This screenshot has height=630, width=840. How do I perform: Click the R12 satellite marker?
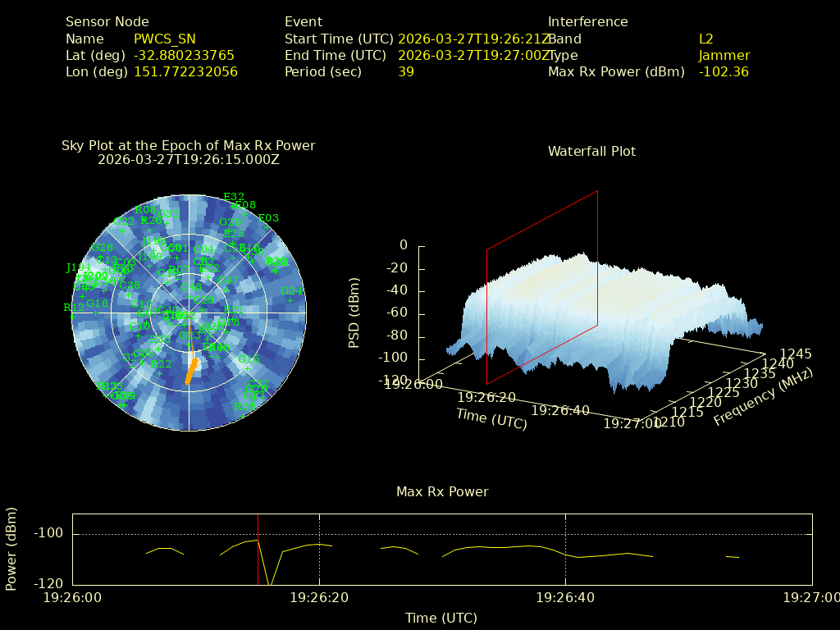point(73,317)
